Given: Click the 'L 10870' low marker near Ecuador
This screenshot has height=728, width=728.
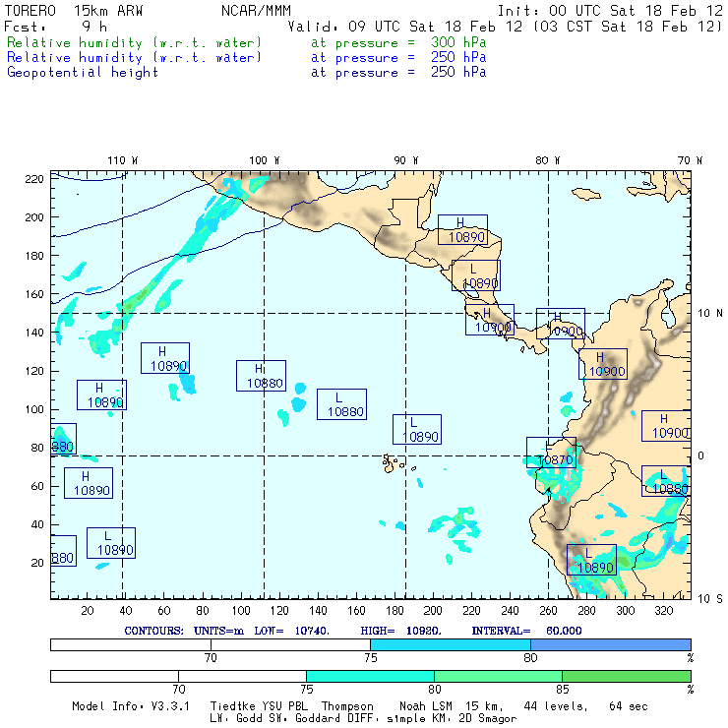Looking at the screenshot, I should click(x=551, y=453).
